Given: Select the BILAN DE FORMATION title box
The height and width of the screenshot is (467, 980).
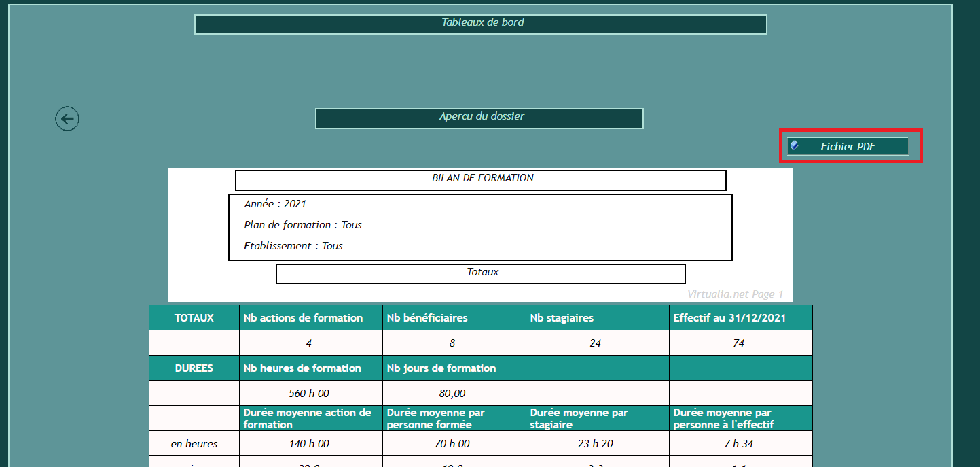Looking at the screenshot, I should coord(481,180).
